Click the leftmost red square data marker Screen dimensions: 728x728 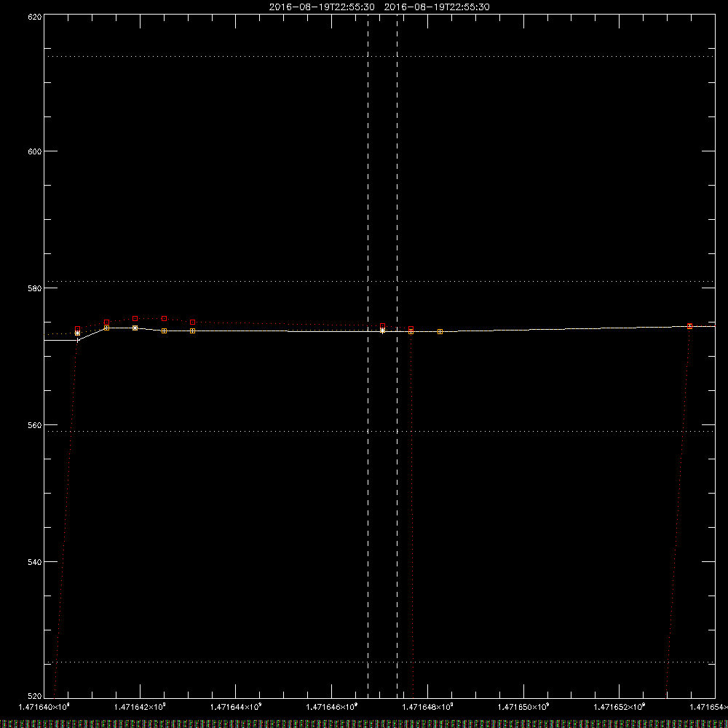pyautogui.click(x=78, y=329)
